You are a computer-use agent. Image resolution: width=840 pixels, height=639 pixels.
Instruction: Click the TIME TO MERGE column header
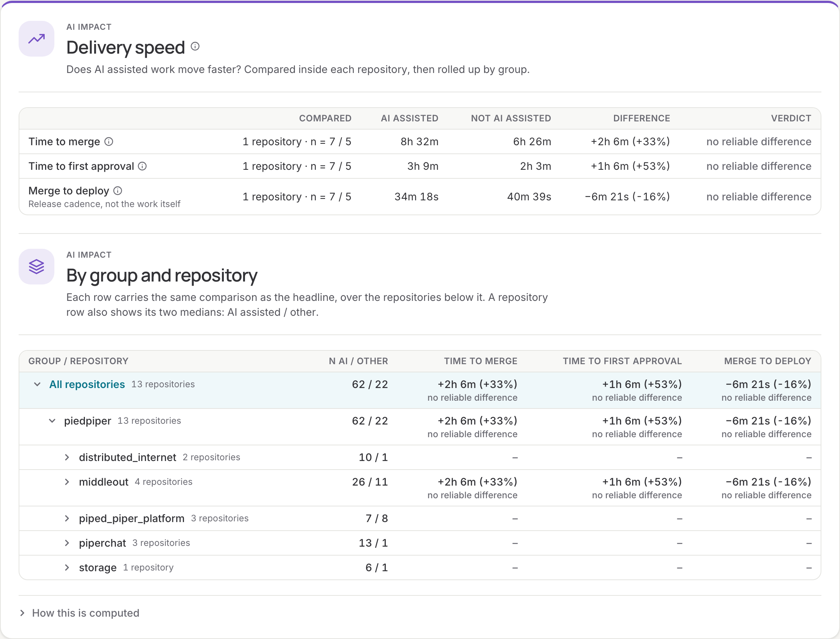click(x=481, y=361)
